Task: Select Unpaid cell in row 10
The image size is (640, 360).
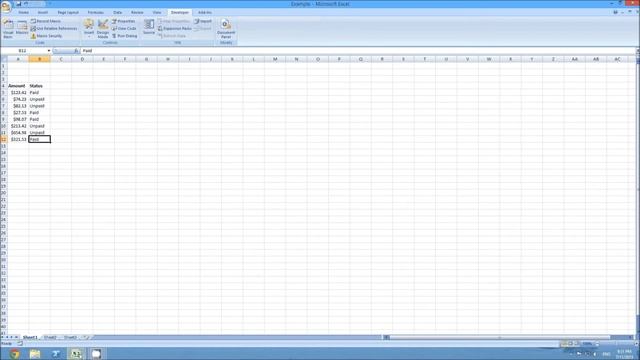Action: (40, 126)
